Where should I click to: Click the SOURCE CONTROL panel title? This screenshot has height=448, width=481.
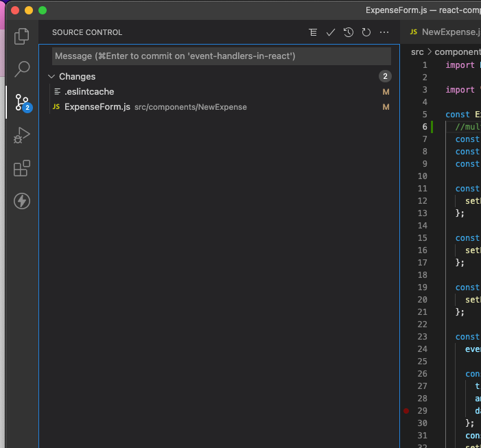coord(87,32)
